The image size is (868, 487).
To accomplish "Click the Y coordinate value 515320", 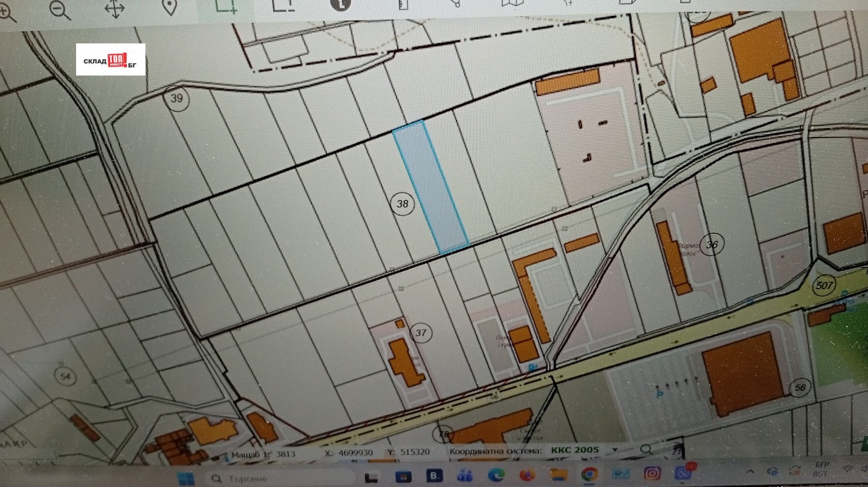I will 415,451.
